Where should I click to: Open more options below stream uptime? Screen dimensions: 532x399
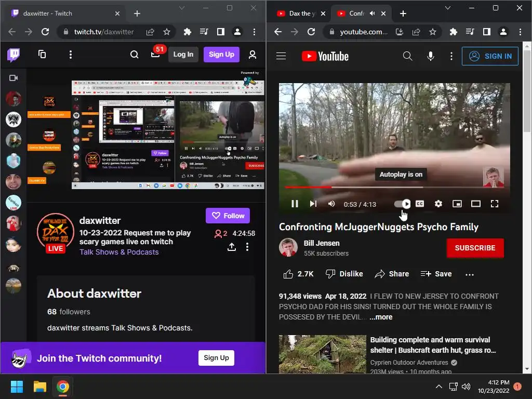[247, 247]
